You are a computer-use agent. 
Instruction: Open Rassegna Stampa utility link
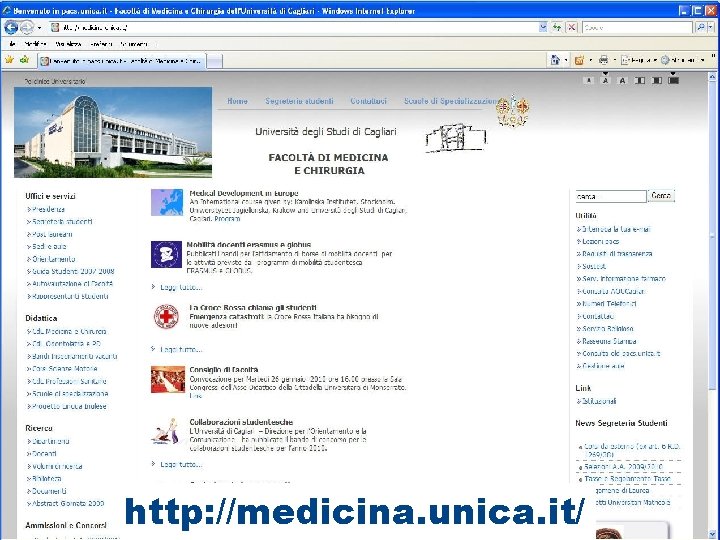pyautogui.click(x=607, y=341)
